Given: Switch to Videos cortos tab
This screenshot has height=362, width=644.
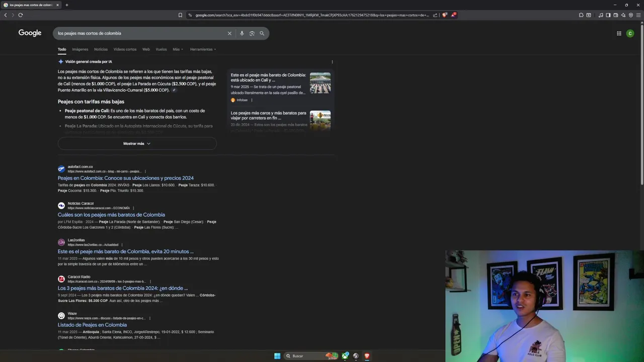Looking at the screenshot, I should click(x=125, y=49).
